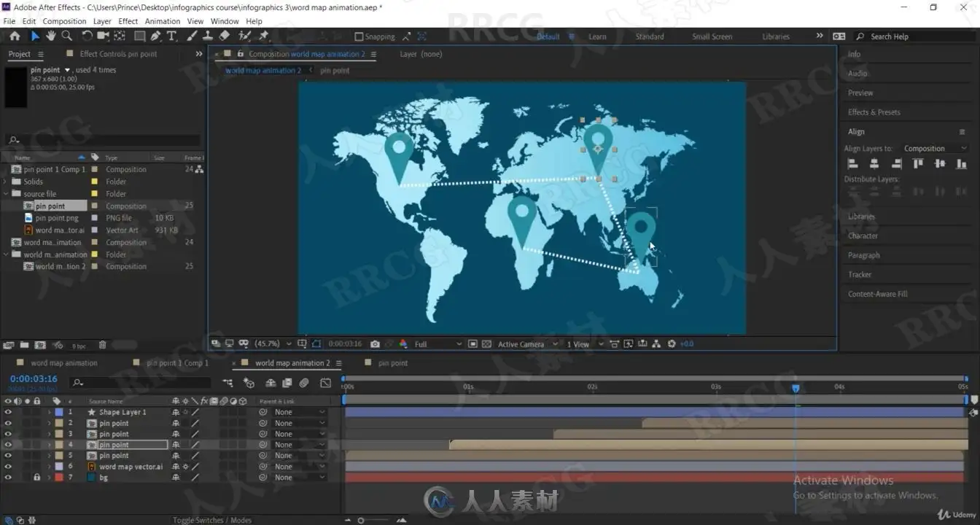Open the 1 View layout dropdown
The image size is (980, 525).
(586, 344)
